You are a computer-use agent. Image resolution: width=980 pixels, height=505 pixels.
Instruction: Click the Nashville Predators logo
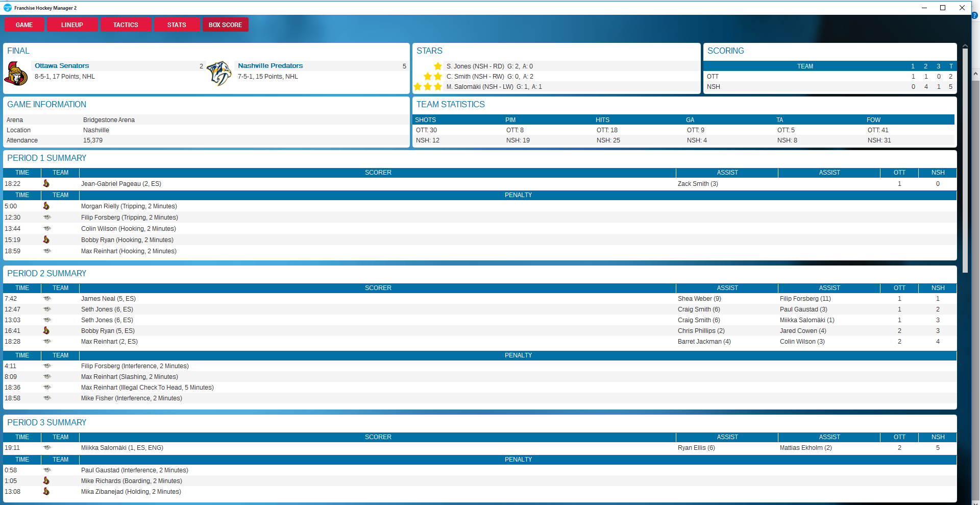(x=219, y=74)
